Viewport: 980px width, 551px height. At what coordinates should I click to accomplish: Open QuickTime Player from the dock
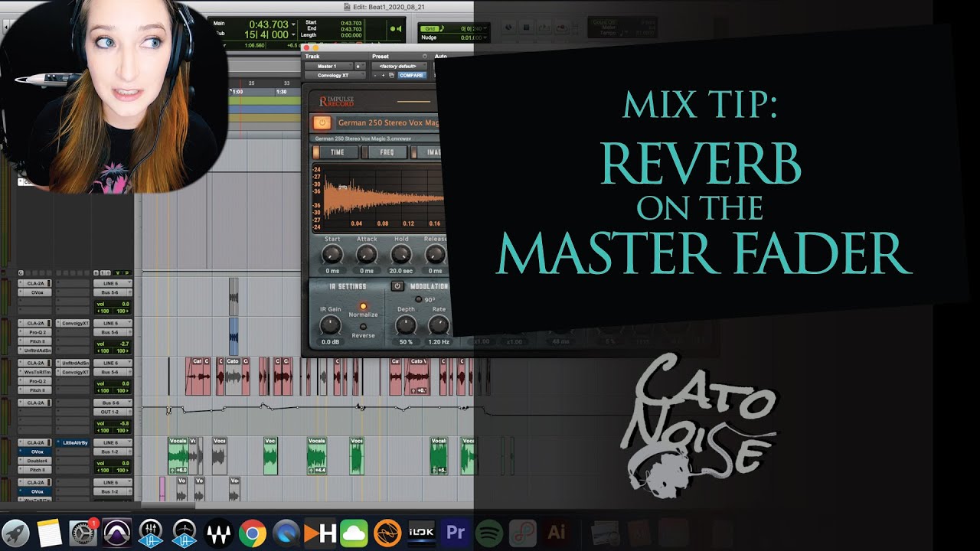click(x=286, y=533)
